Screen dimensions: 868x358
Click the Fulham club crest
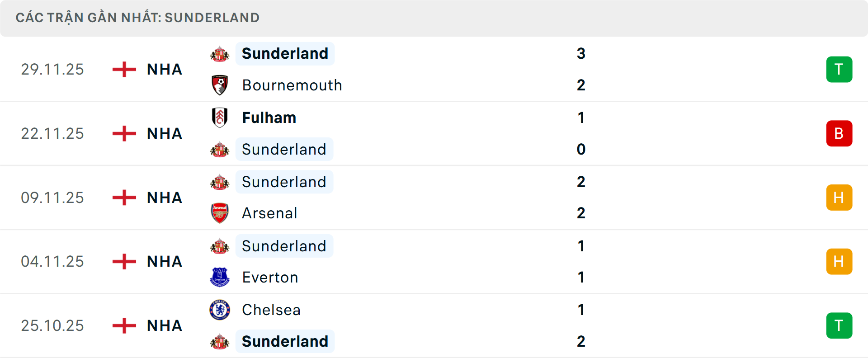219,118
